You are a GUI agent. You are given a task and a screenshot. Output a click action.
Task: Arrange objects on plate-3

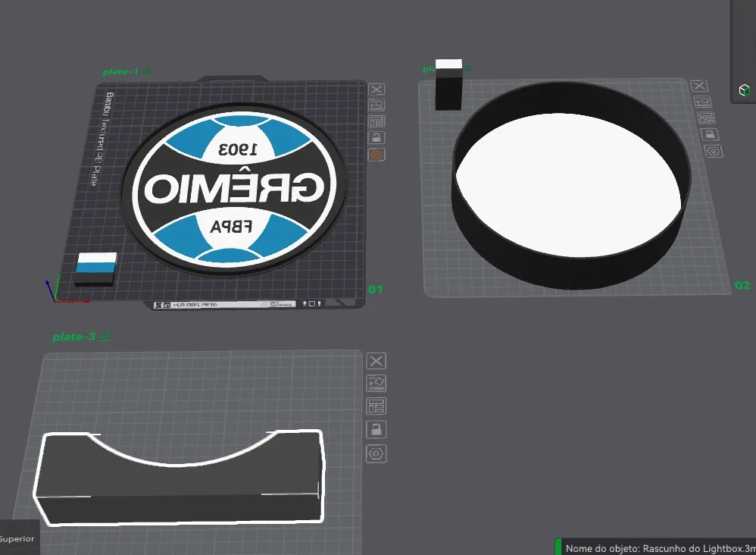coord(376,406)
